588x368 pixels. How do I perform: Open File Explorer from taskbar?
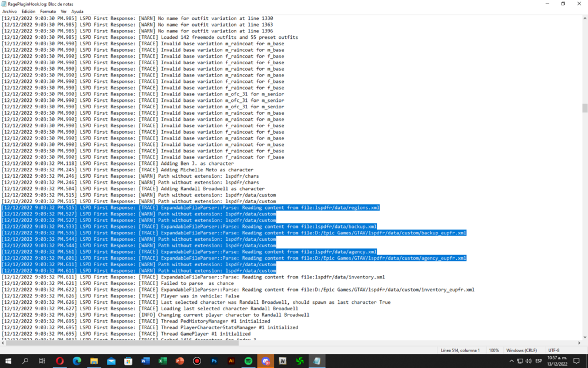pos(93,362)
